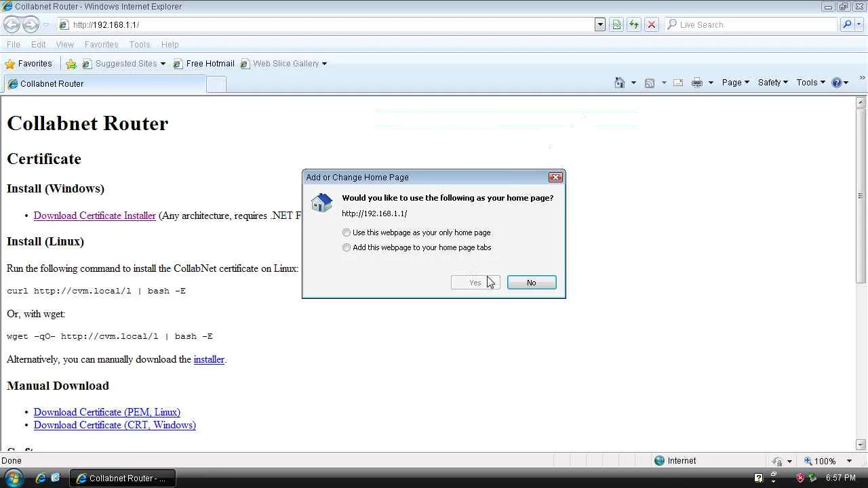Expand the Suggested Sites dropdown
This screenshot has width=868, height=488.
(x=163, y=64)
